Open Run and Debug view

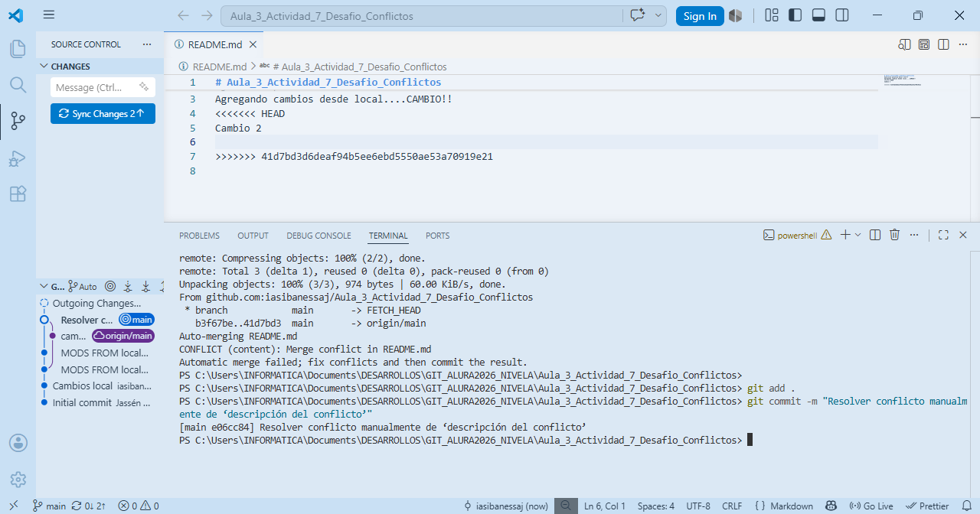pos(18,158)
